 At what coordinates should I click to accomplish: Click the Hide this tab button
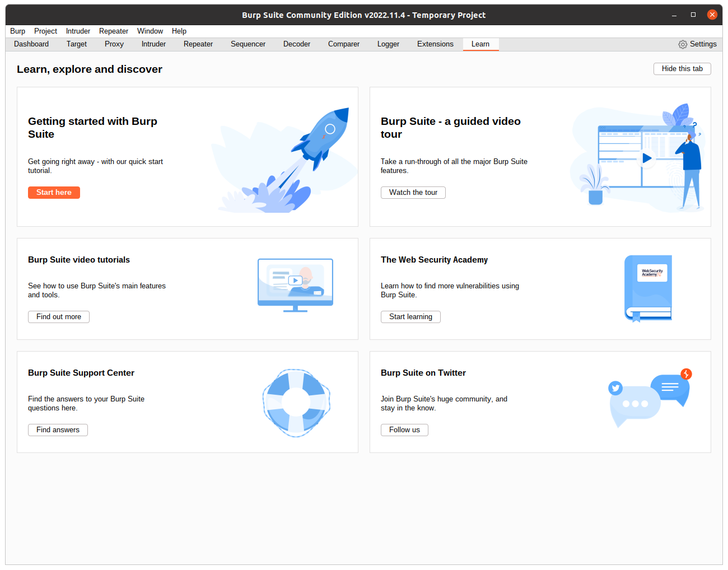point(682,69)
